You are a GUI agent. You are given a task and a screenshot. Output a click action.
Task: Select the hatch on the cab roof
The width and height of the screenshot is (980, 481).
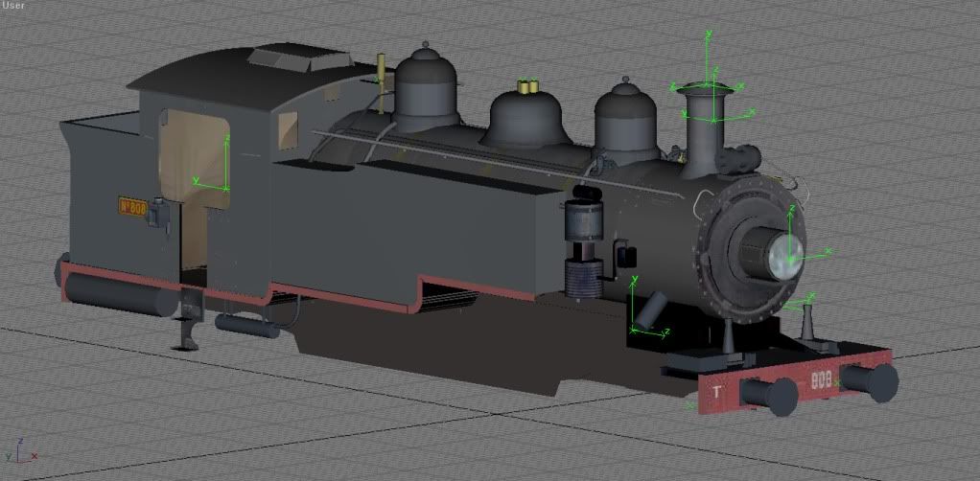pyautogui.click(x=300, y=58)
